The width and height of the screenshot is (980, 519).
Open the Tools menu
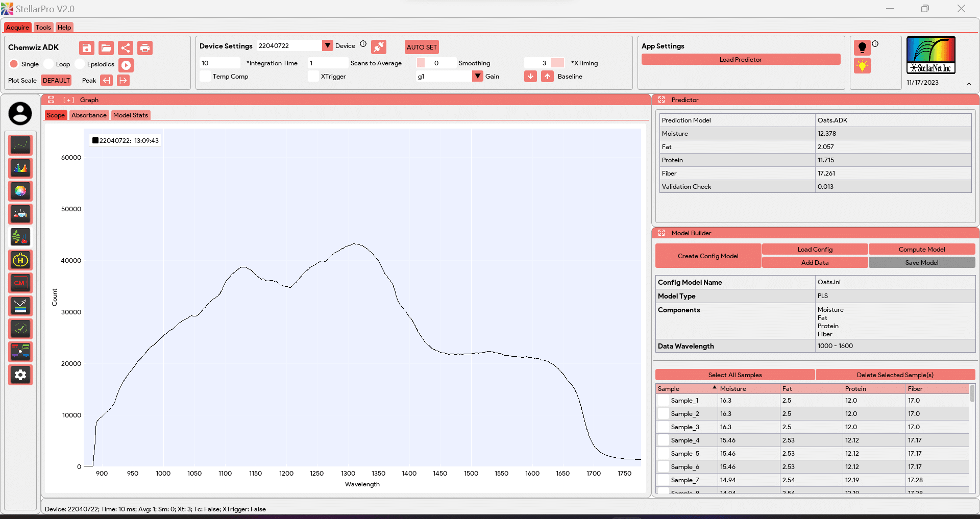tap(43, 28)
